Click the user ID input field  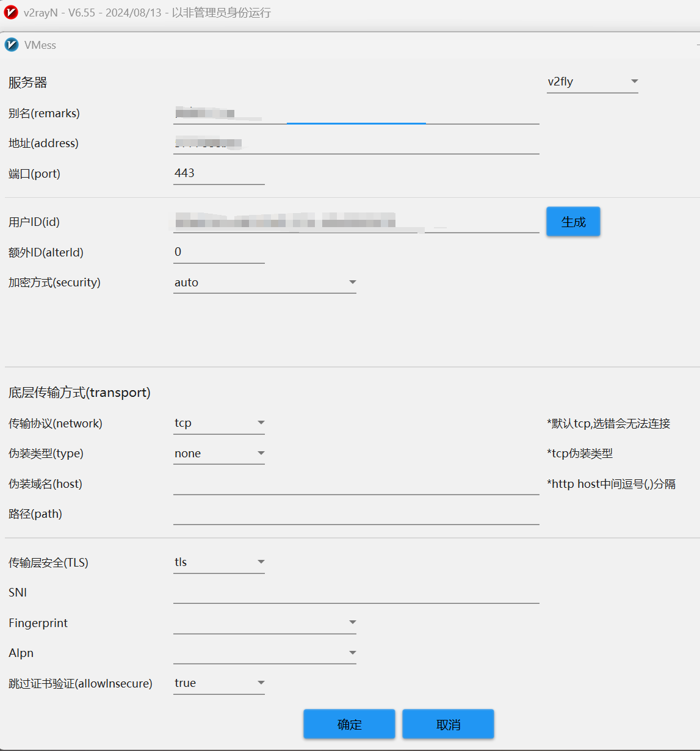pos(356,222)
